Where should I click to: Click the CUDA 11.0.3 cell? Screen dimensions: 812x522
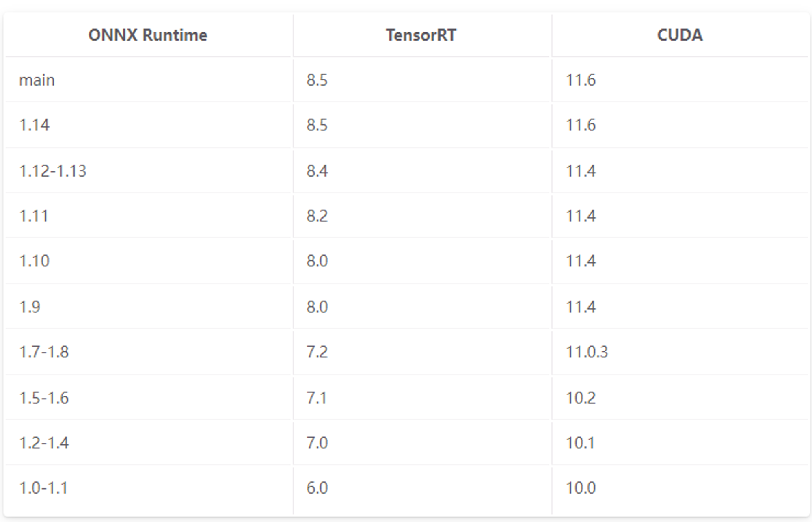pos(680,352)
